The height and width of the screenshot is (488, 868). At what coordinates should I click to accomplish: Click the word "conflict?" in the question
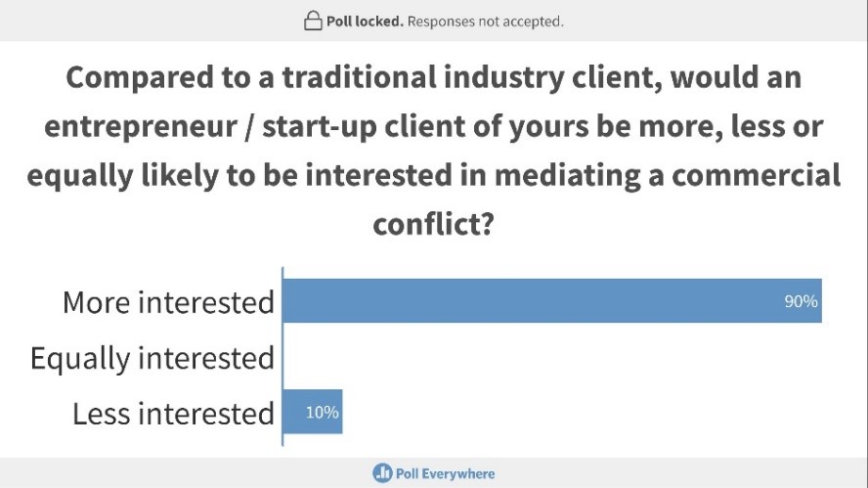pos(433,224)
